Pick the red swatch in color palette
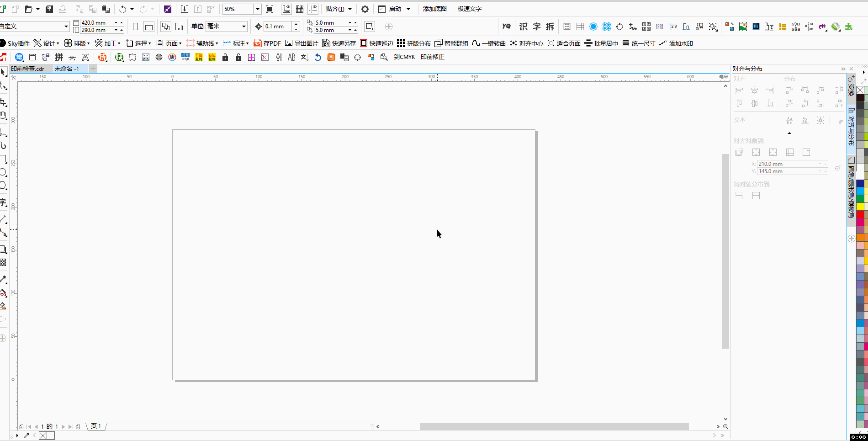Viewport: 868px width, 441px height. [860, 214]
